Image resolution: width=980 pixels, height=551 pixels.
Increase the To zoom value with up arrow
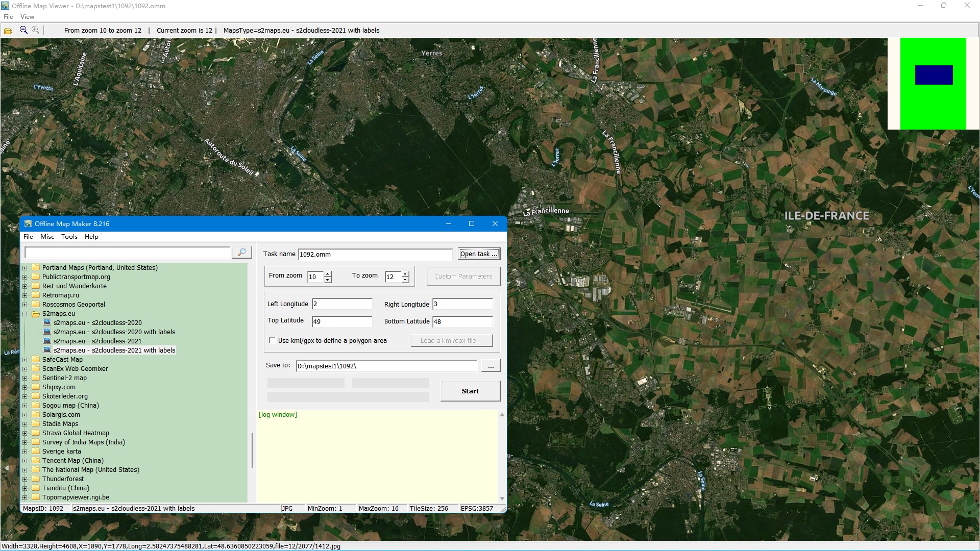405,274
